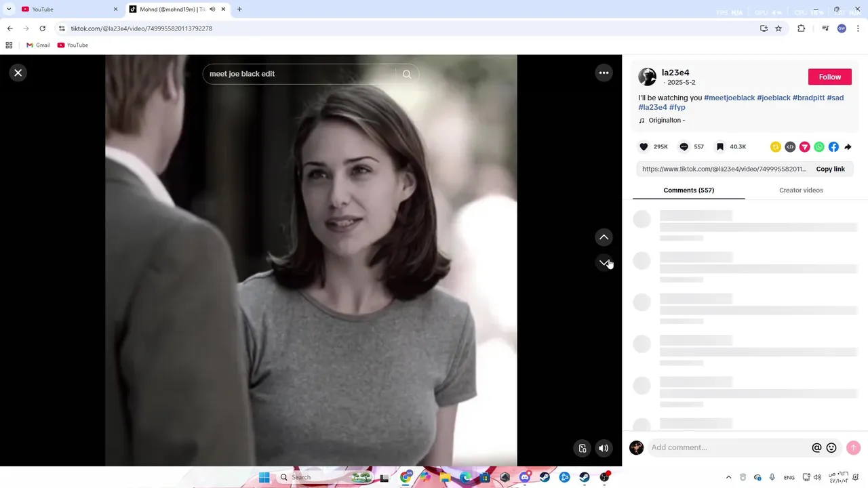Open site information icon in address bar
868x488 pixels.
62,28
